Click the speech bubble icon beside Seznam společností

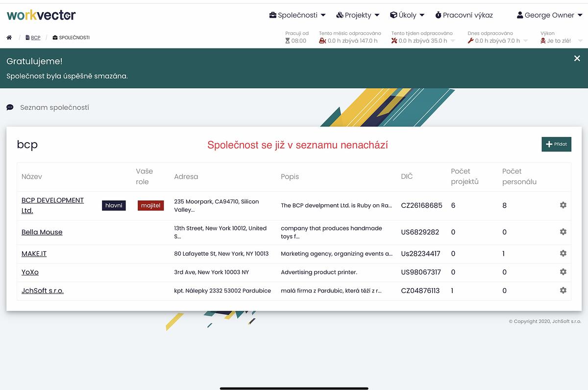10,107
